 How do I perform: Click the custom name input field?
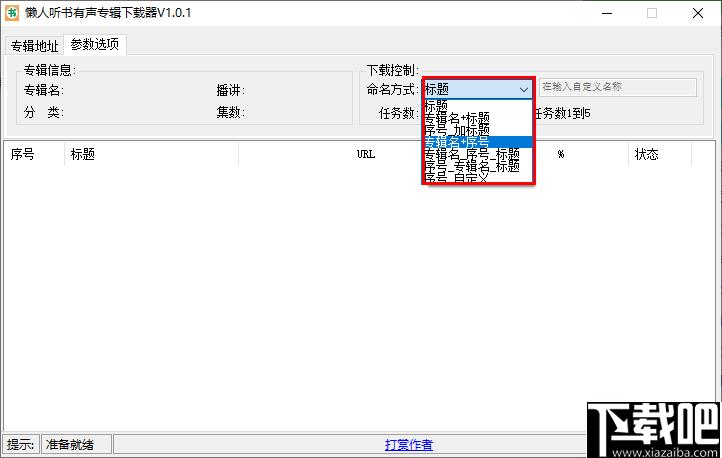(617, 87)
